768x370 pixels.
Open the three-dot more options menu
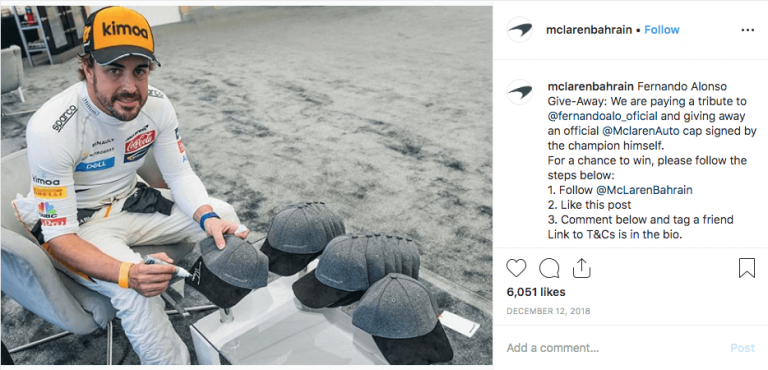747,30
